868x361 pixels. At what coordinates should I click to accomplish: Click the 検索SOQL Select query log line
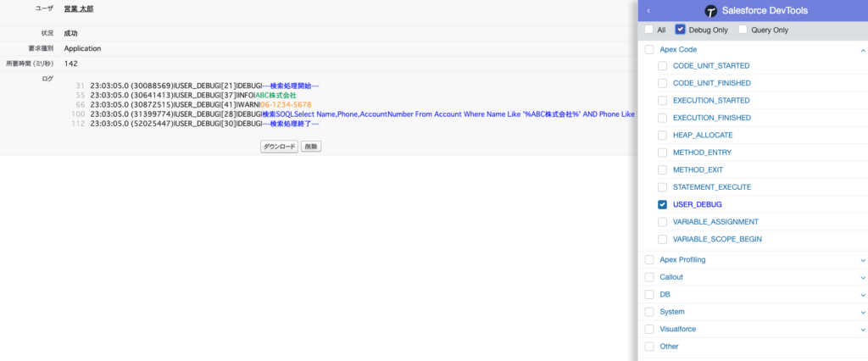364,114
